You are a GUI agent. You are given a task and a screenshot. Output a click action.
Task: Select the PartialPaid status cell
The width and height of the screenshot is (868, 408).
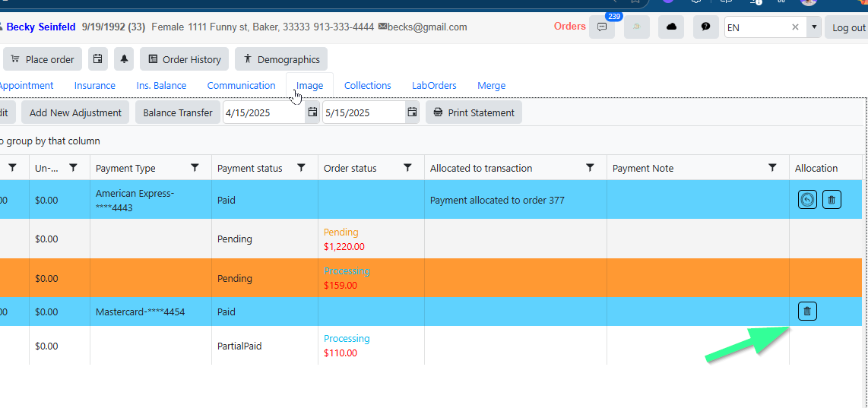point(265,346)
